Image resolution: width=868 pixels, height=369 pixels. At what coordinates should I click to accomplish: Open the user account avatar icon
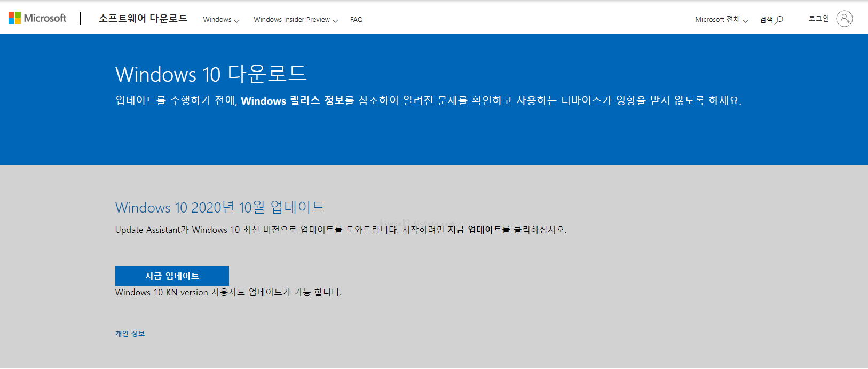click(844, 19)
